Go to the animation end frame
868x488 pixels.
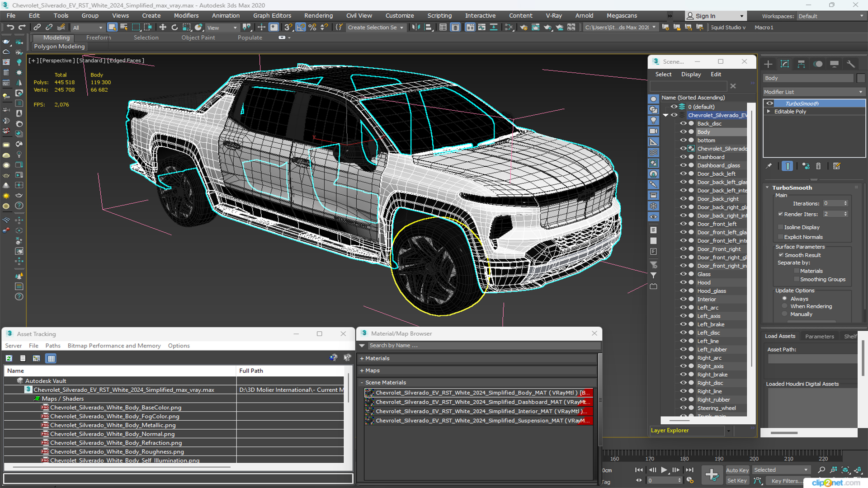click(689, 470)
